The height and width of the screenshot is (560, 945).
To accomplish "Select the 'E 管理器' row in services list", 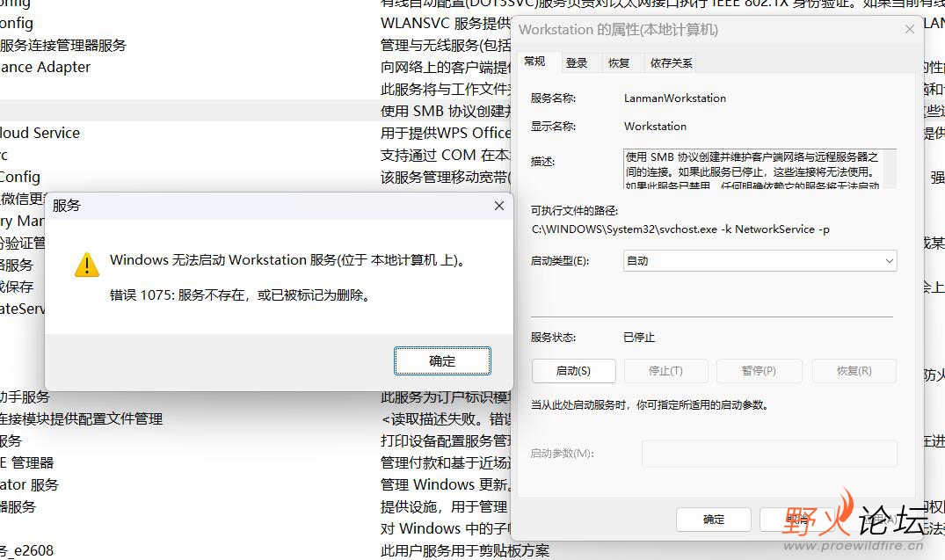I will [x=27, y=462].
